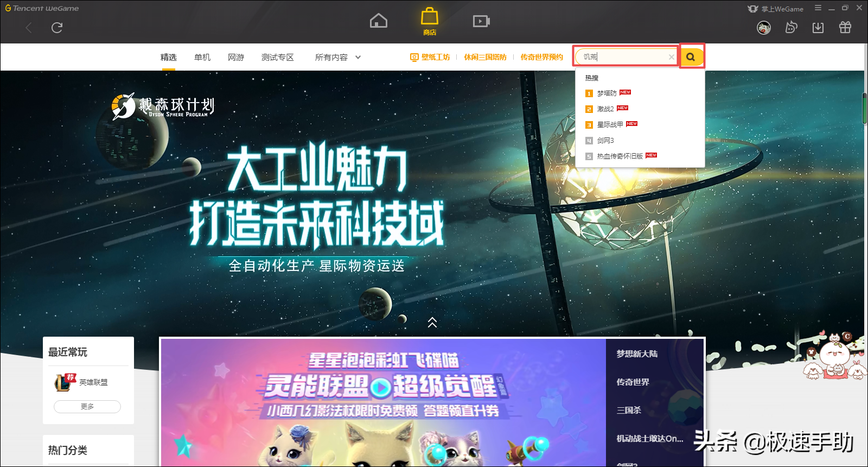This screenshot has height=467, width=868.
Task: Switch to the 网游 tab
Action: pyautogui.click(x=236, y=57)
